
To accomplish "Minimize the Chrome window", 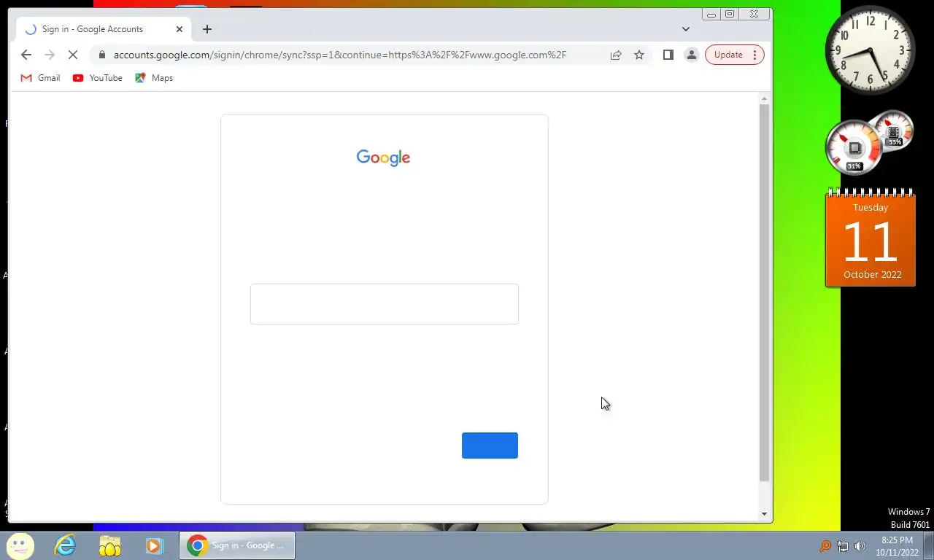I will [711, 14].
